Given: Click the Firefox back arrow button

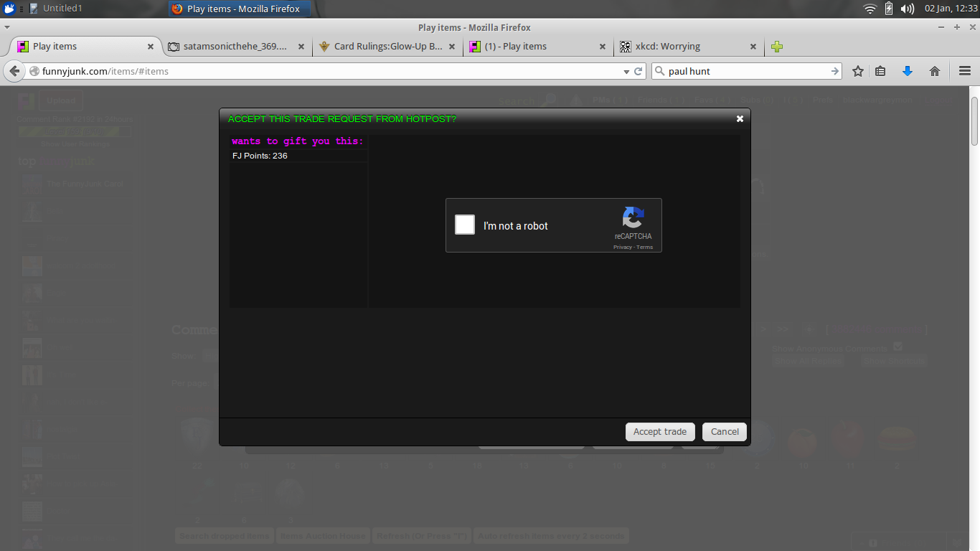Looking at the screenshot, I should click(x=14, y=71).
